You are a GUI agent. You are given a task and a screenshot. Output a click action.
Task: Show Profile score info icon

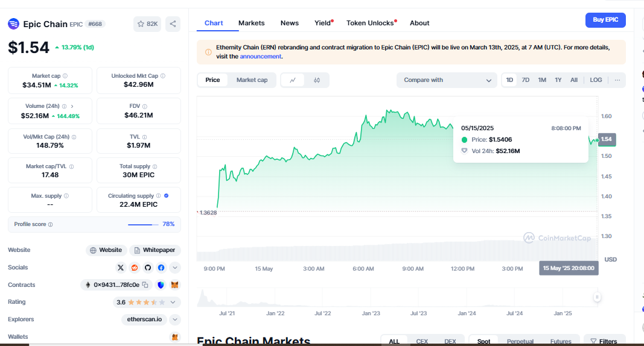(x=51, y=224)
